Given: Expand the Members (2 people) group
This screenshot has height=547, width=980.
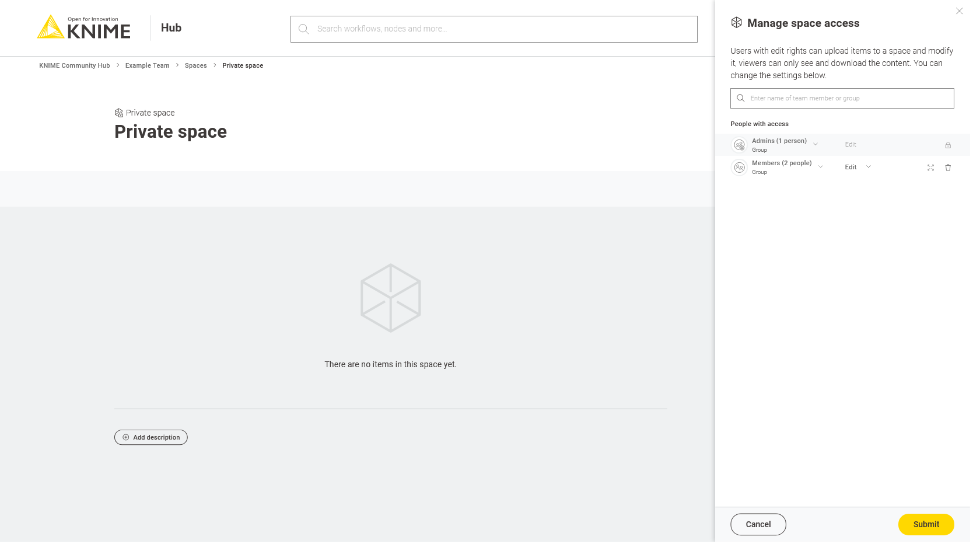Looking at the screenshot, I should point(821,167).
